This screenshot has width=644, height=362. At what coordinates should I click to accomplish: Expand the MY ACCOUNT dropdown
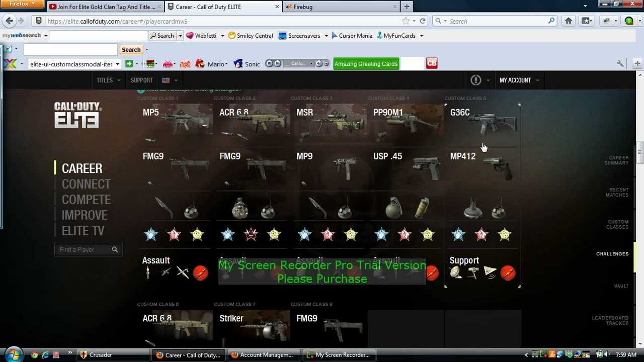(x=519, y=80)
